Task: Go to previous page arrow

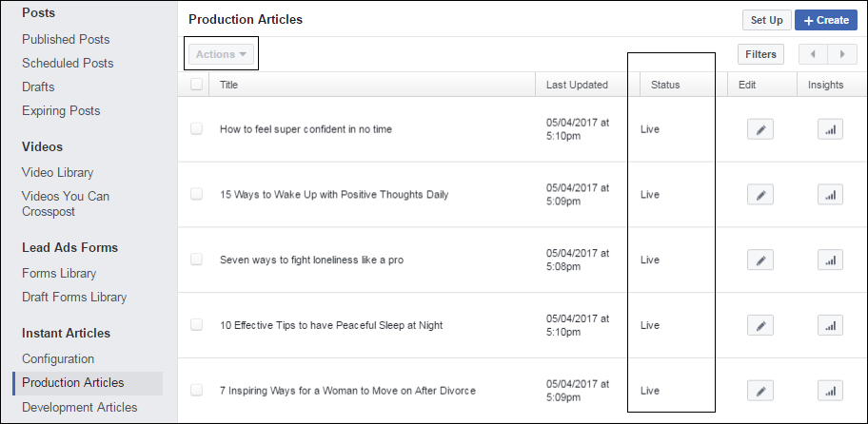Action: pos(813,54)
